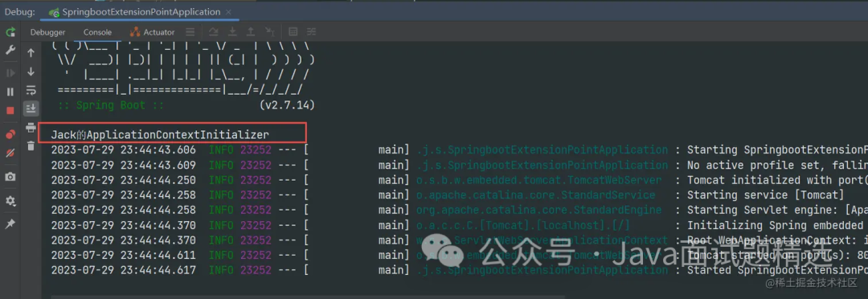Click "o.s.b.w.embedded.tomcat.TomcatWebServer" in 23:44:44.250 row
Screen dimensions: 868x299
(x=538, y=180)
